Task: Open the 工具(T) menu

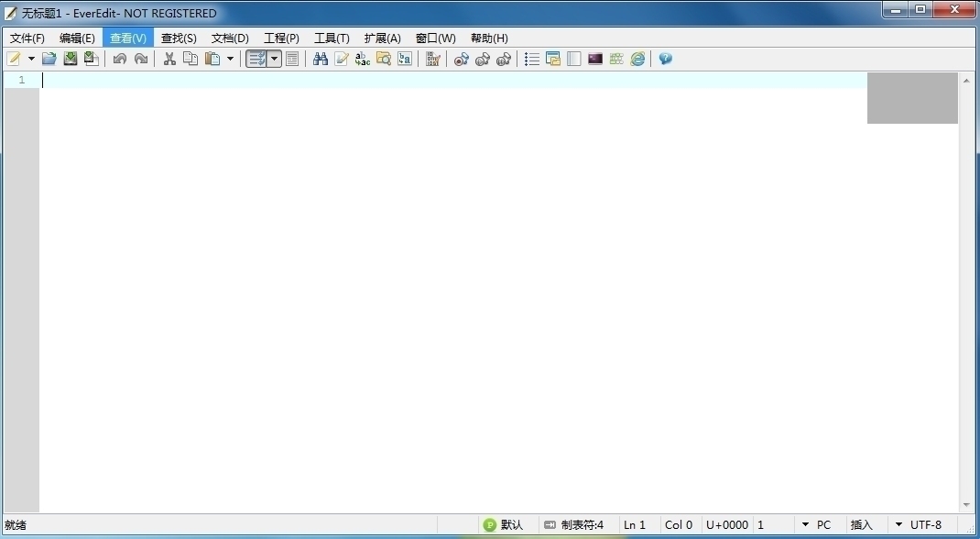Action: [x=332, y=38]
